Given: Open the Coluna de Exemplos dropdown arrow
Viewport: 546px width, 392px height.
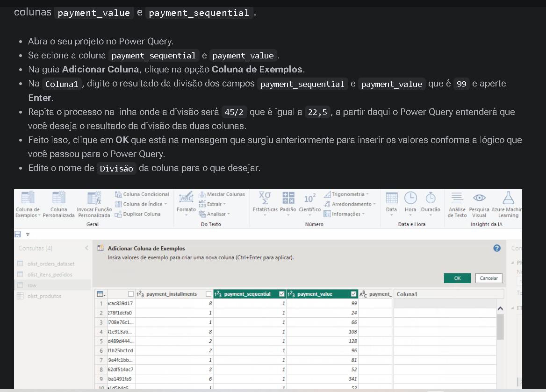Looking at the screenshot, I should (x=39, y=215).
